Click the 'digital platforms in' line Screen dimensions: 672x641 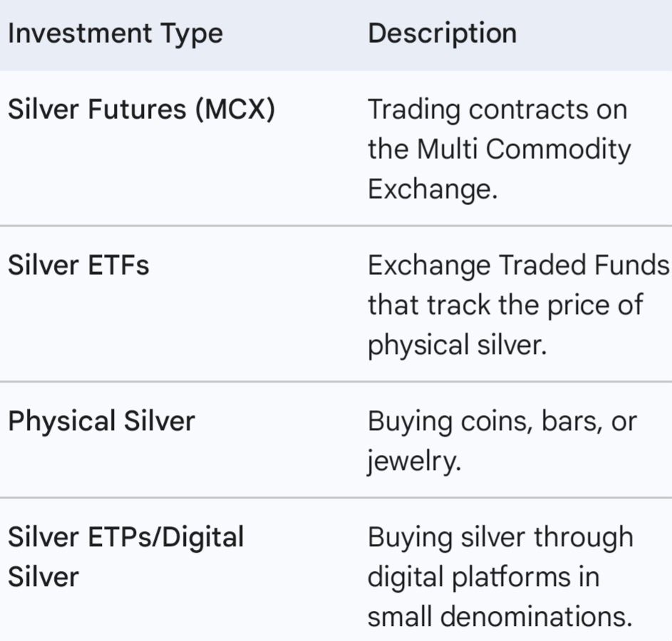click(483, 576)
